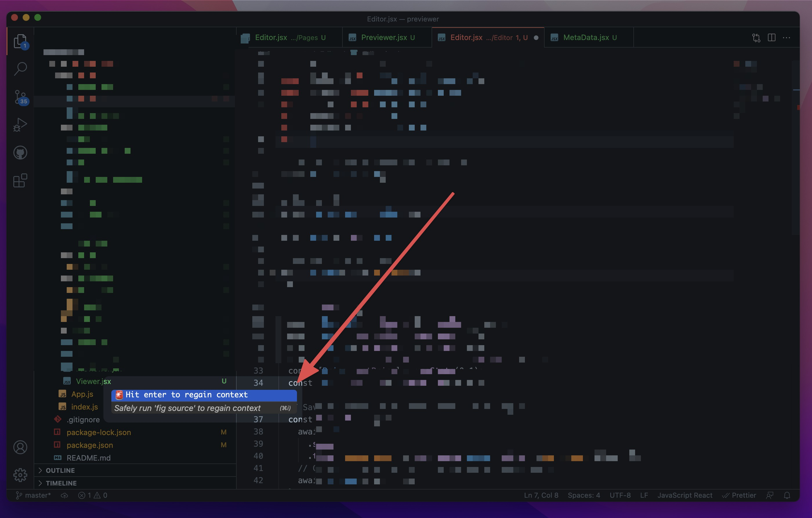Open the Manage settings gear
This screenshot has height=518, width=812.
tap(20, 475)
